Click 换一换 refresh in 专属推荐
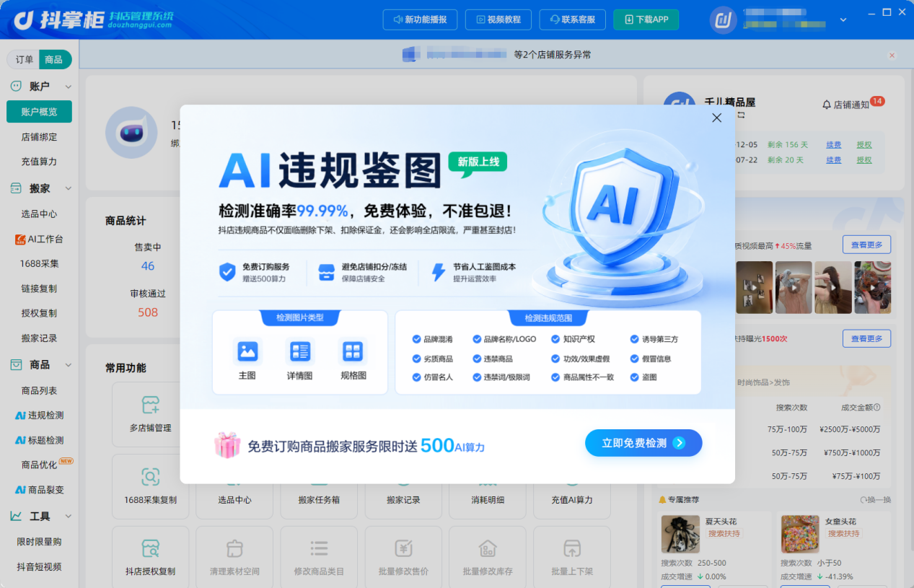Image resolution: width=914 pixels, height=588 pixels. click(x=876, y=500)
